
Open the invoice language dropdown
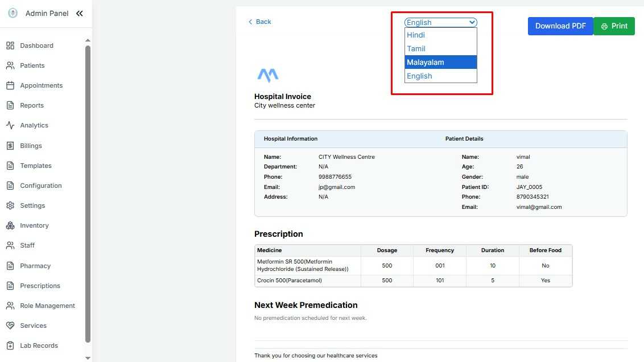[440, 23]
